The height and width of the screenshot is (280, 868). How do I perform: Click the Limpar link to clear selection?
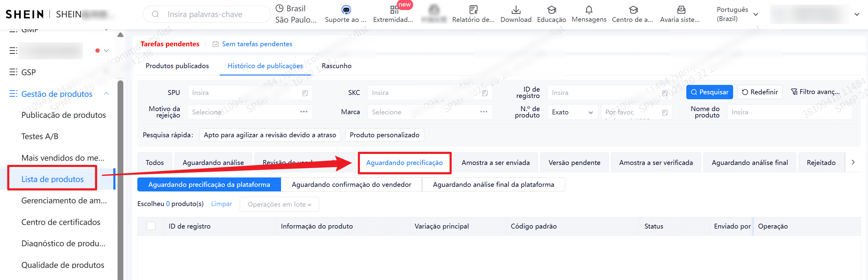pyautogui.click(x=221, y=204)
